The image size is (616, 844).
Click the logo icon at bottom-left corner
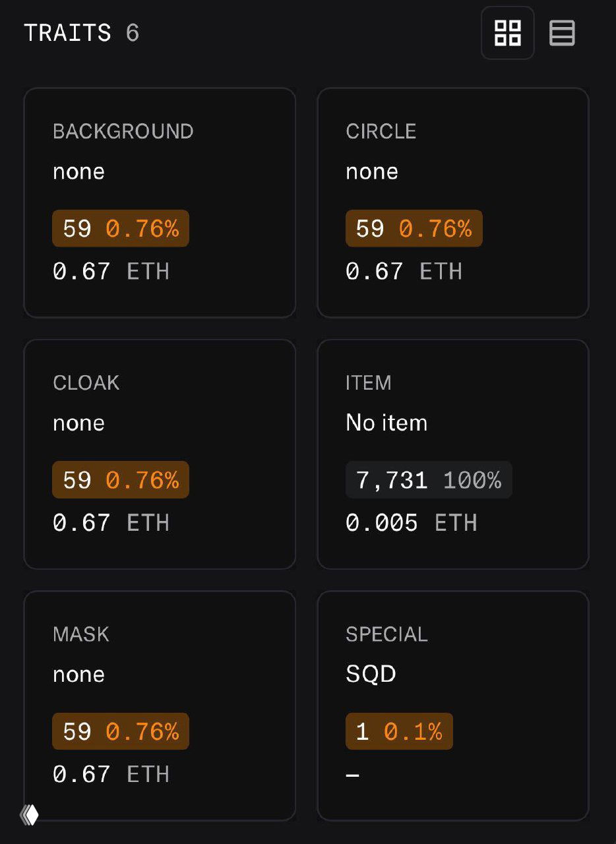pyautogui.click(x=30, y=815)
